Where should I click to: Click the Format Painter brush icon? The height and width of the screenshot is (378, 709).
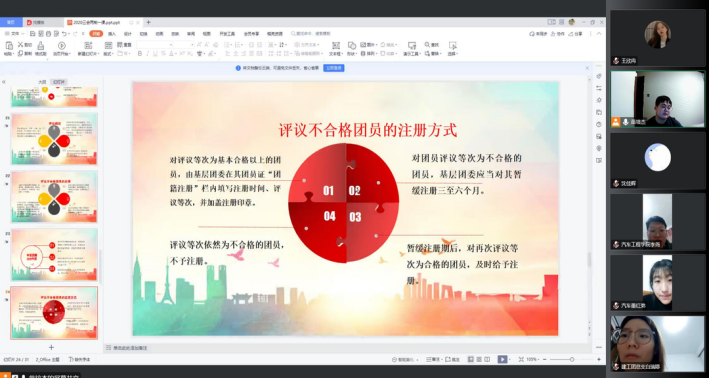click(x=41, y=45)
